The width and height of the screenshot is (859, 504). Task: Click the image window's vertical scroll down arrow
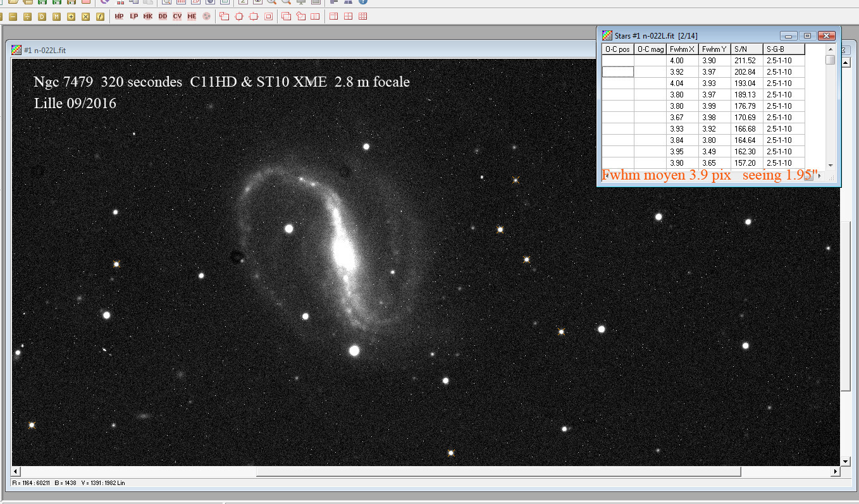coord(846,462)
